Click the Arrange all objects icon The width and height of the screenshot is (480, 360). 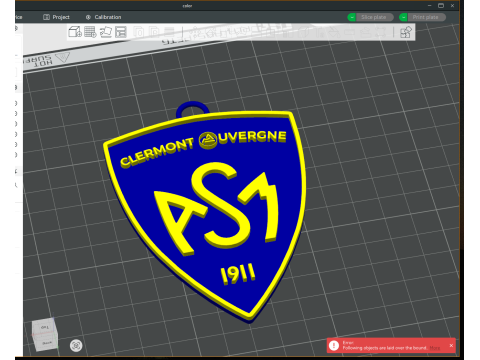121,32
